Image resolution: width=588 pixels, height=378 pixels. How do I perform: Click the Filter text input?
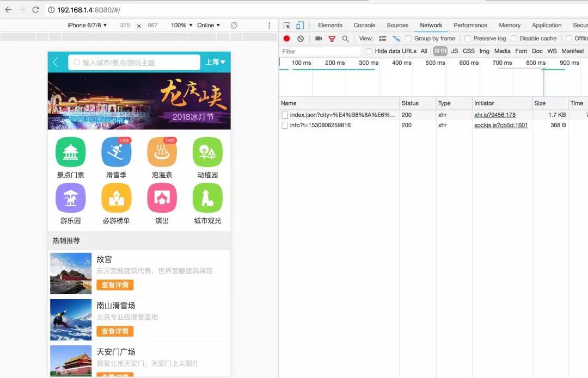coord(320,51)
